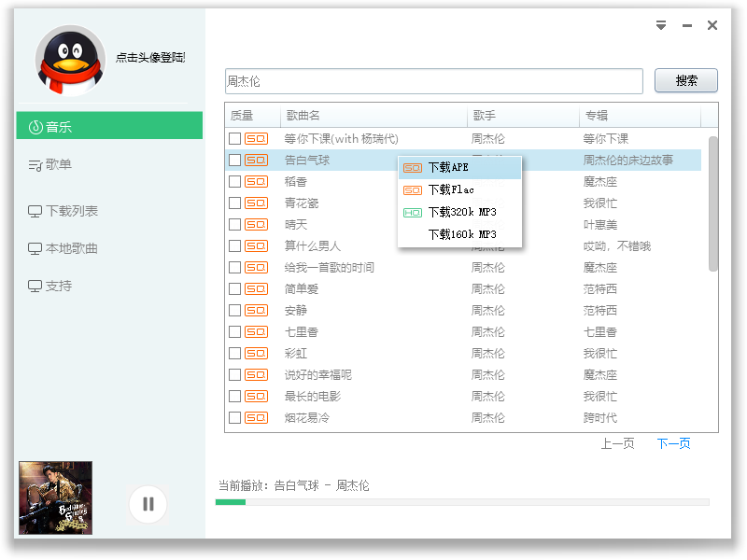
Task: Pause the currently playing song
Action: 148,504
